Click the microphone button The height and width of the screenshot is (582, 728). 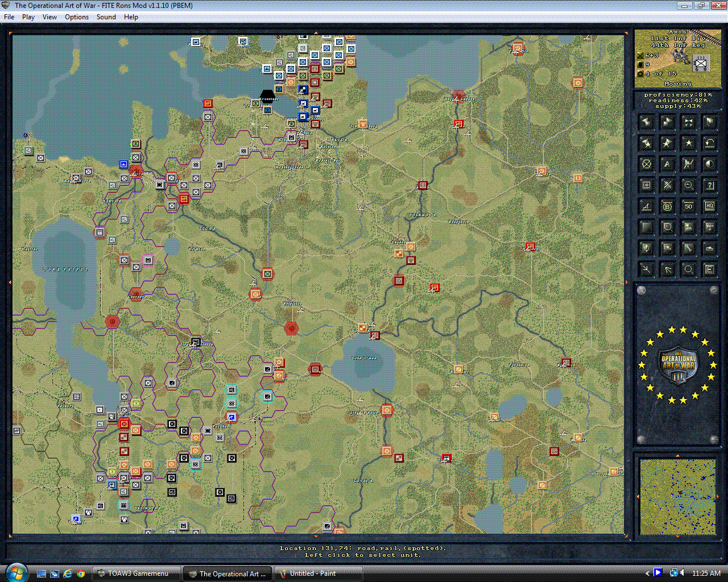(x=646, y=248)
